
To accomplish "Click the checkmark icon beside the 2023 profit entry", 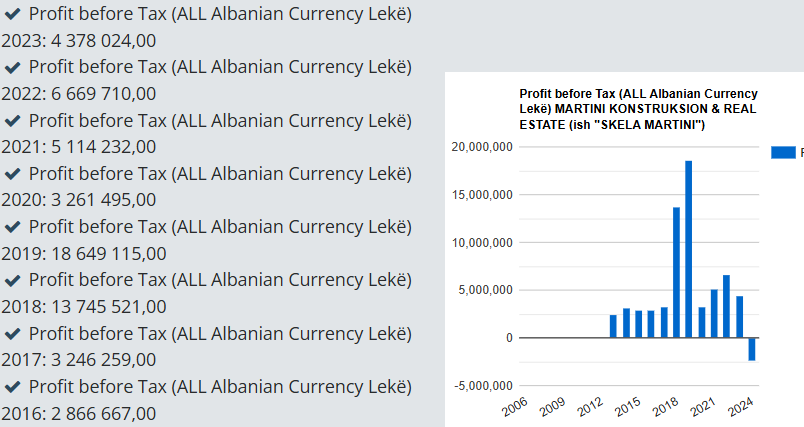I will tap(14, 15).
